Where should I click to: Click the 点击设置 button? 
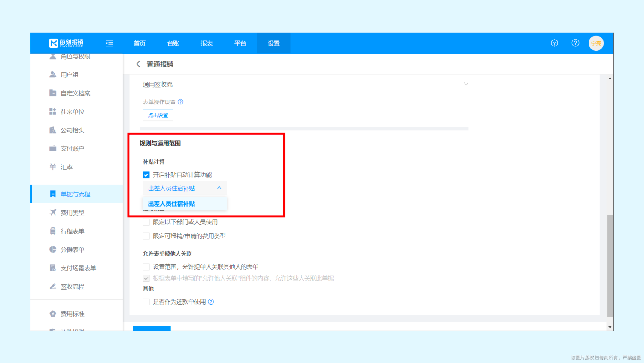coord(158,115)
